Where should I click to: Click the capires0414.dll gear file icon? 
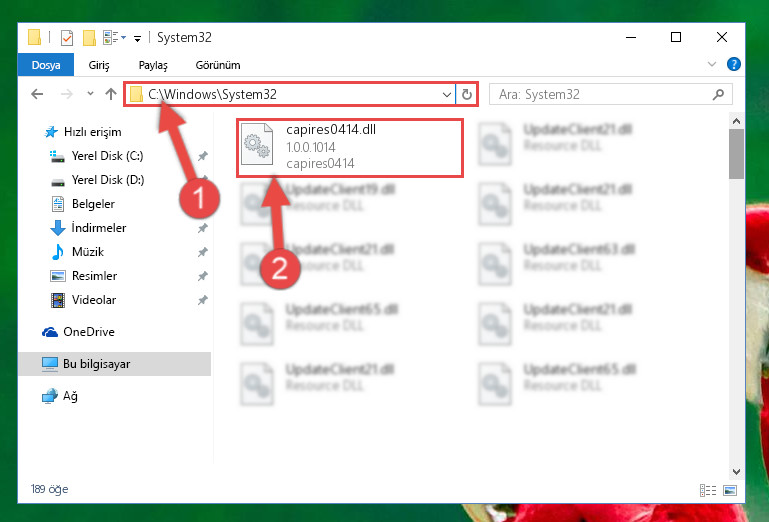click(257, 145)
